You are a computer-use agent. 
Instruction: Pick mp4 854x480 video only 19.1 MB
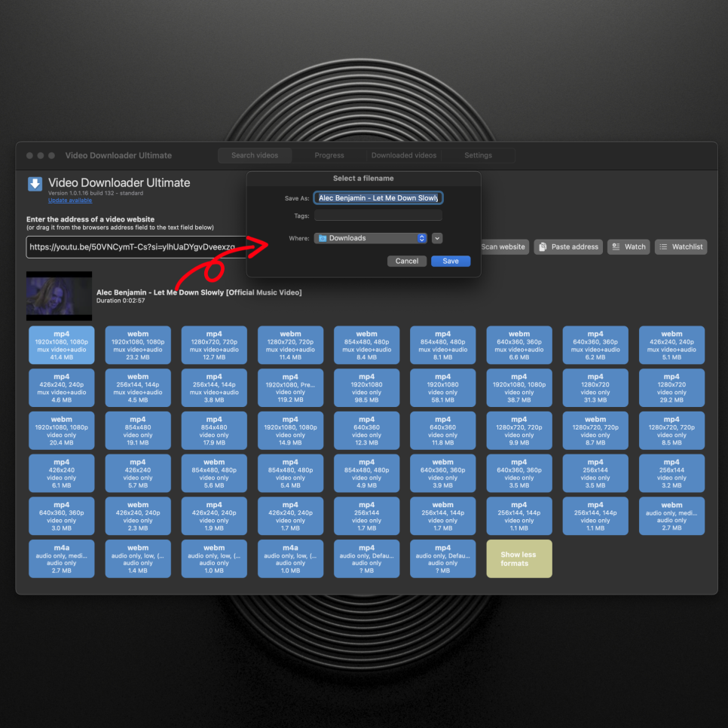(138, 430)
